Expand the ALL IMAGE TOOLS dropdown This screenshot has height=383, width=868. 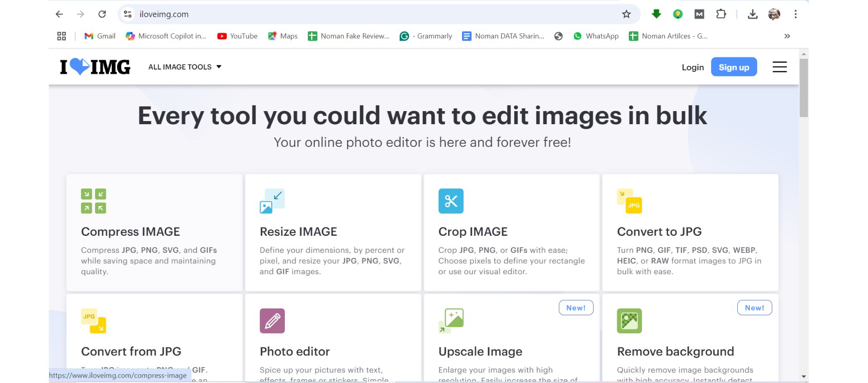pos(185,67)
